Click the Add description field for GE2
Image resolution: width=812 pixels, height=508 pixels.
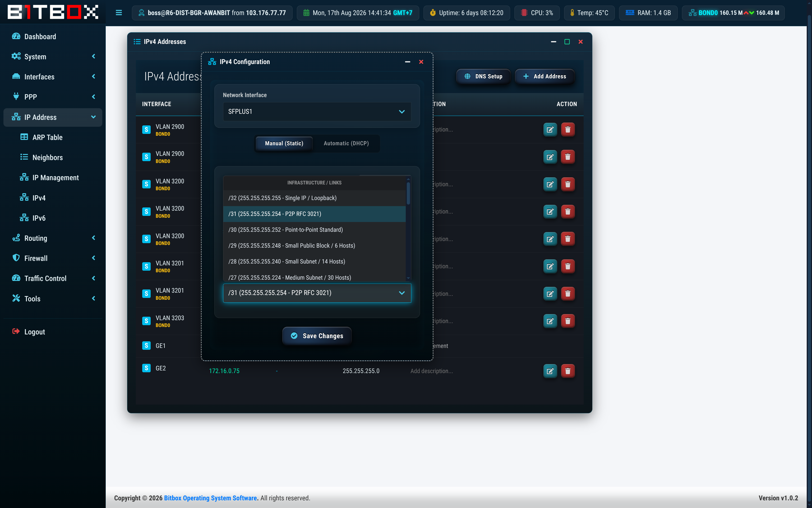click(x=431, y=371)
